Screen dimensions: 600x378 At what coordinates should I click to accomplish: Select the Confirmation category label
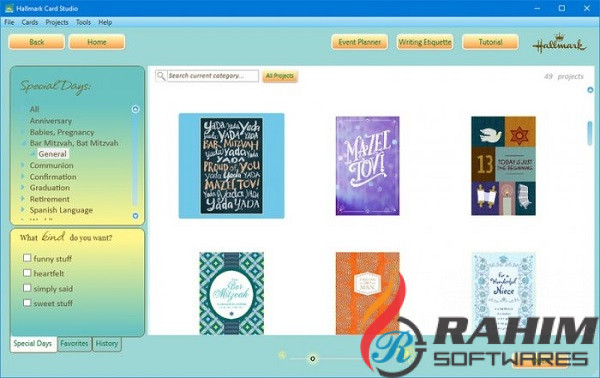click(x=53, y=177)
